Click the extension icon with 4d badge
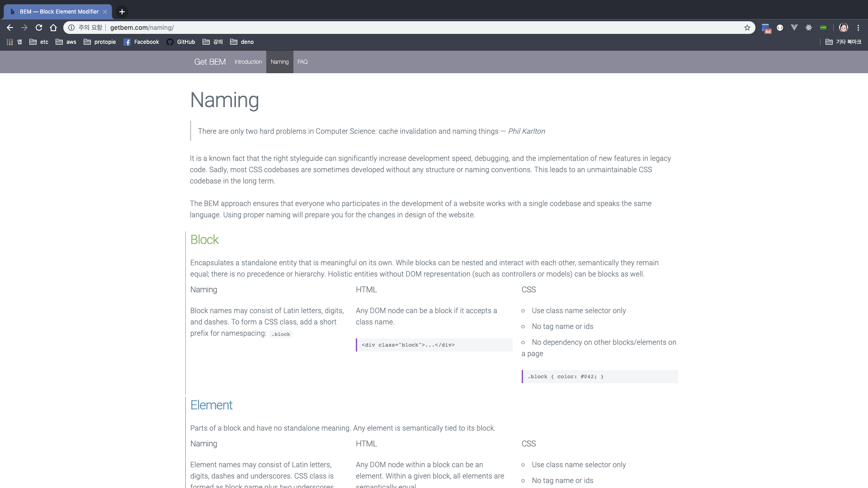868x488 pixels. tap(766, 28)
